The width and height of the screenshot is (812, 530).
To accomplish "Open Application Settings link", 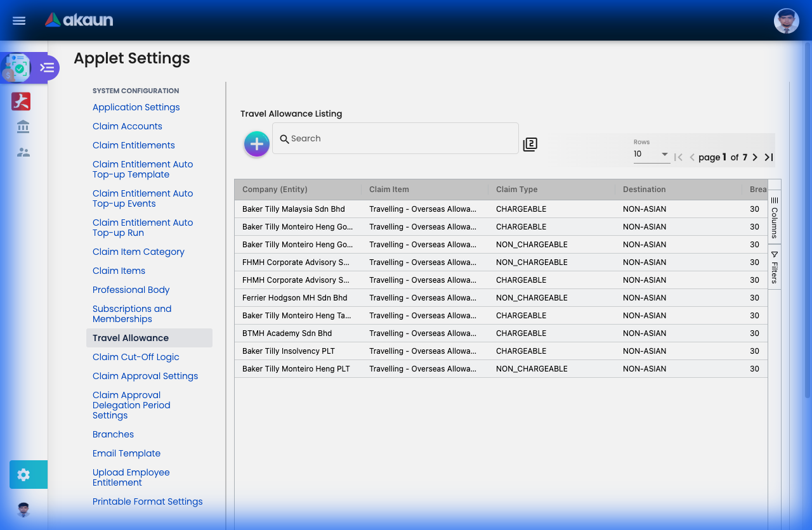I will (x=136, y=107).
